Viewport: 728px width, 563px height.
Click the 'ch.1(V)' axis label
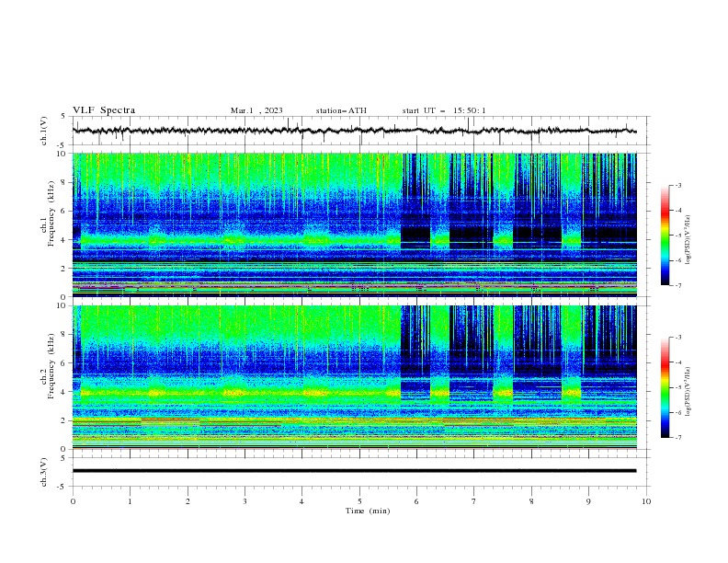coord(44,131)
